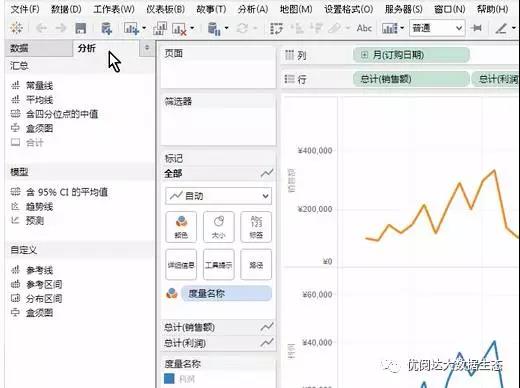Click the redo forward arrow icon
Viewport: 520px width, 388px height.
pos(61,28)
